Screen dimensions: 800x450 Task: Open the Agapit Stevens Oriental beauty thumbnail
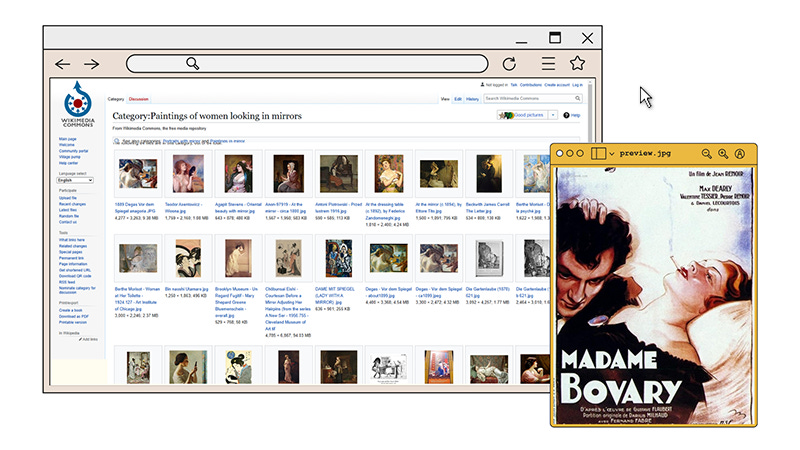click(x=238, y=173)
